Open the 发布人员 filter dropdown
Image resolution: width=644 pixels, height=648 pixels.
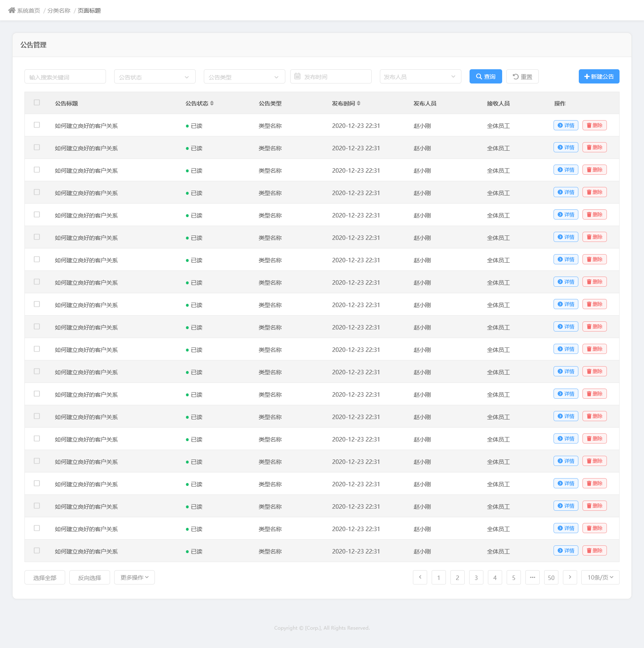pos(421,77)
